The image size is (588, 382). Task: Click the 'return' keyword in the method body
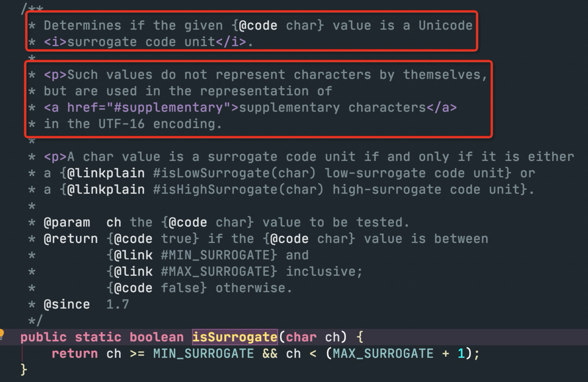[74, 353]
